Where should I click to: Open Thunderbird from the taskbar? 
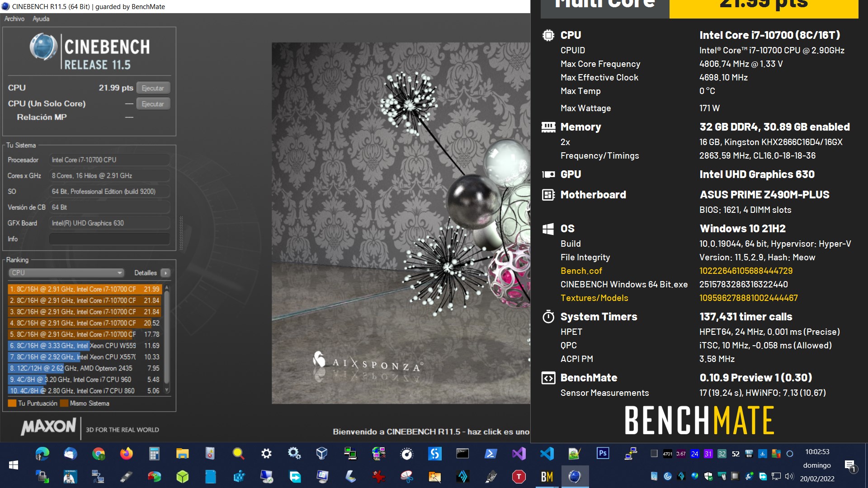70,453
